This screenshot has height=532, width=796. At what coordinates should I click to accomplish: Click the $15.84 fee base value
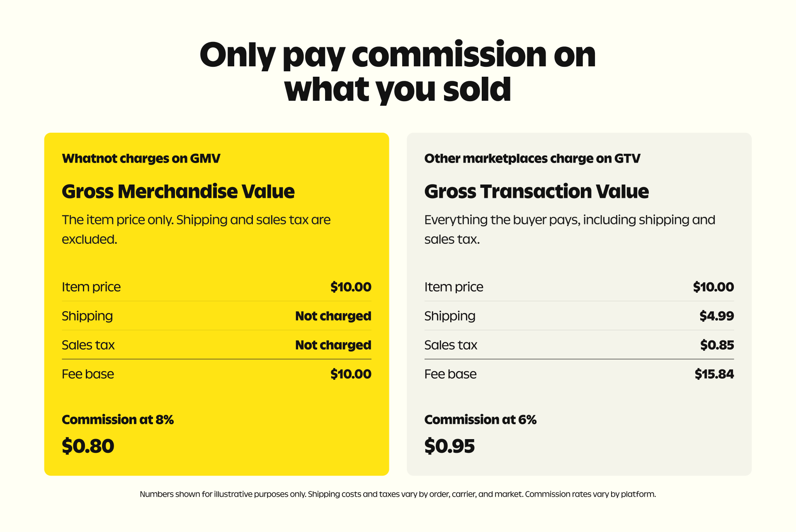pyautogui.click(x=714, y=374)
